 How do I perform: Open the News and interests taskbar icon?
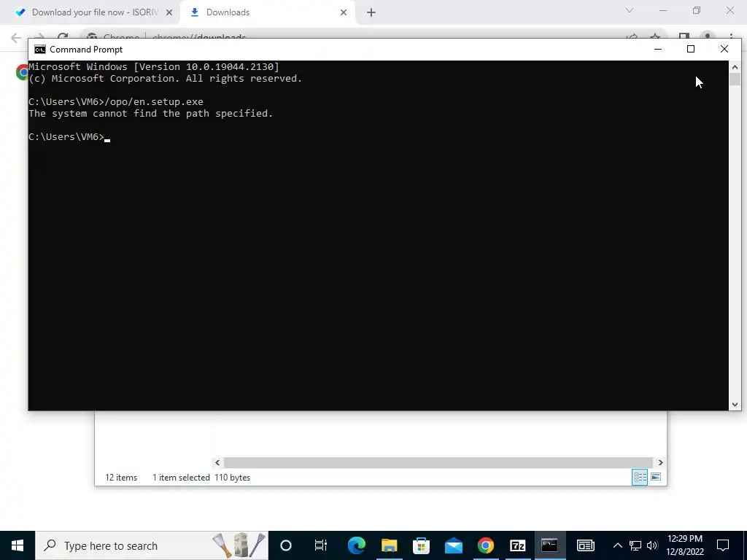click(x=586, y=545)
